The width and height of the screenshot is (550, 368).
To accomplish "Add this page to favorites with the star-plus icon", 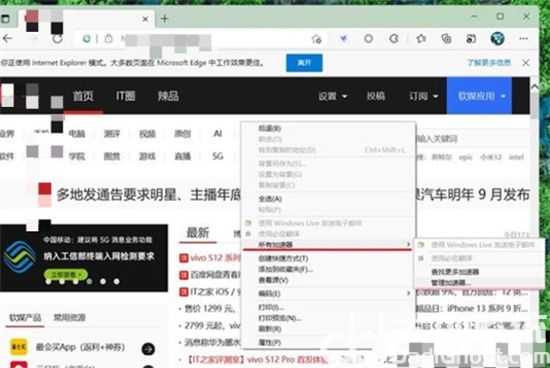I will (x=316, y=39).
